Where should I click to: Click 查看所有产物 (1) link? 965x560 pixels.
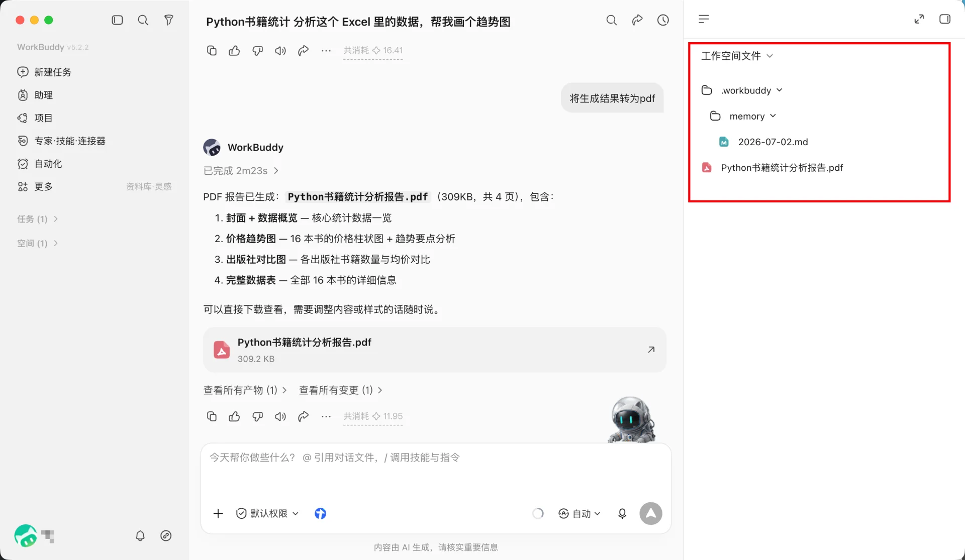tap(245, 390)
